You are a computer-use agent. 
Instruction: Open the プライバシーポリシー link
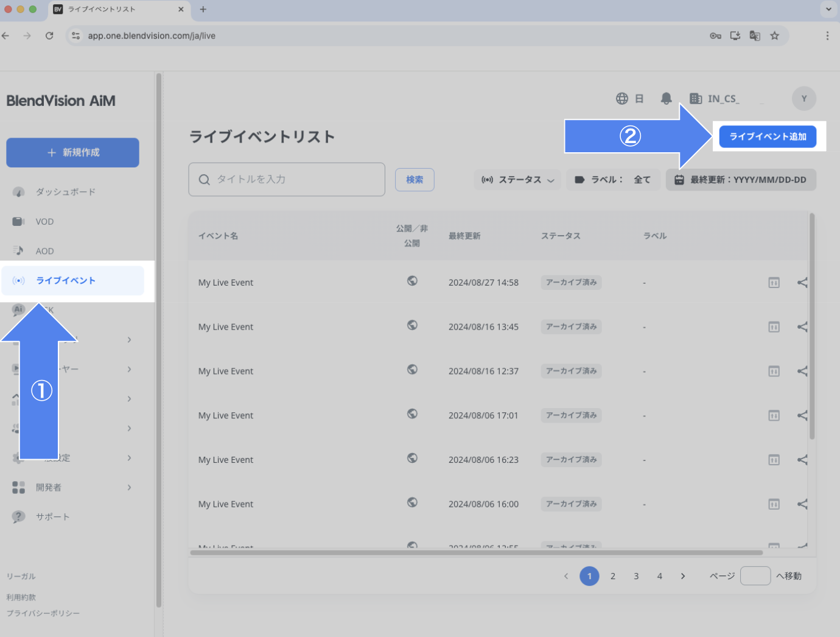pyautogui.click(x=43, y=613)
